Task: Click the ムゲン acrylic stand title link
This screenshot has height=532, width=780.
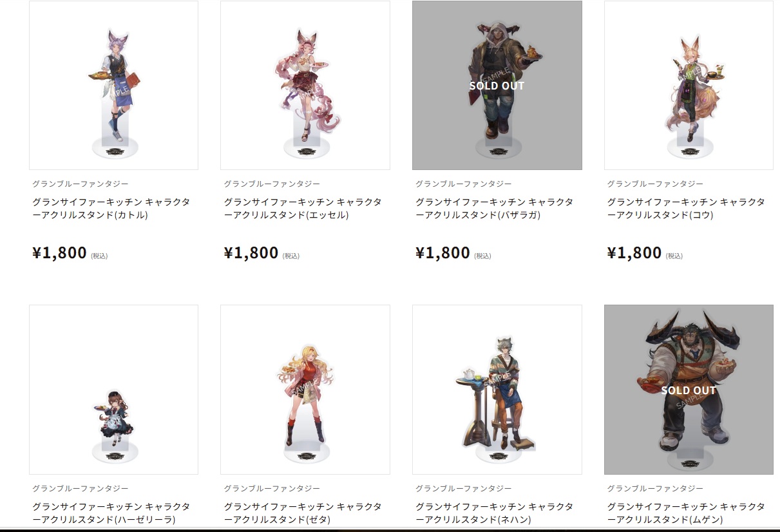Action: click(686, 513)
